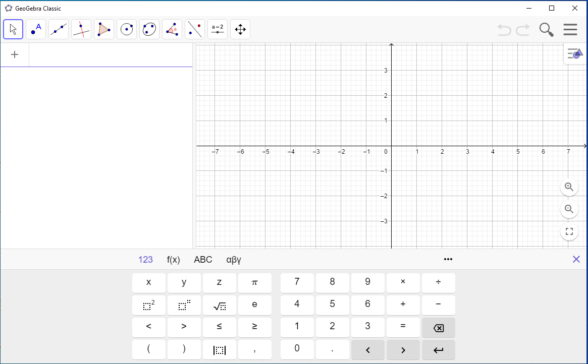Zoom in on the graphics view
This screenshot has width=588, height=364.
[569, 187]
